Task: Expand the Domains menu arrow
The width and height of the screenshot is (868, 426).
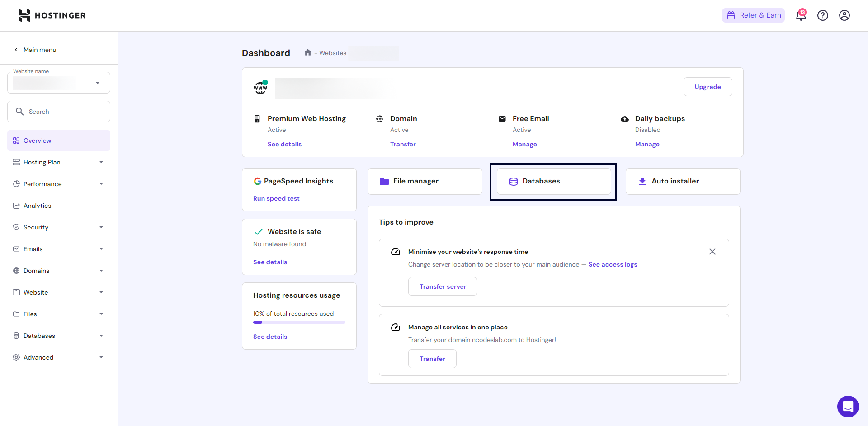Action: (x=101, y=271)
